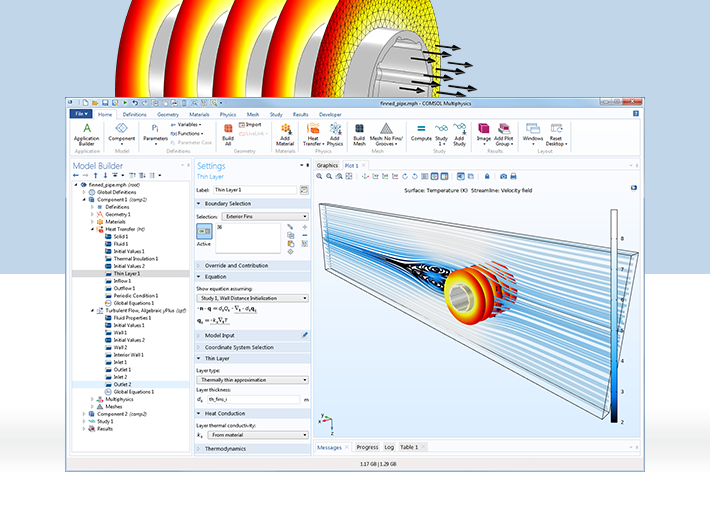Click the print icon in Graphics toolbar
The image size is (710, 523).
513,176
